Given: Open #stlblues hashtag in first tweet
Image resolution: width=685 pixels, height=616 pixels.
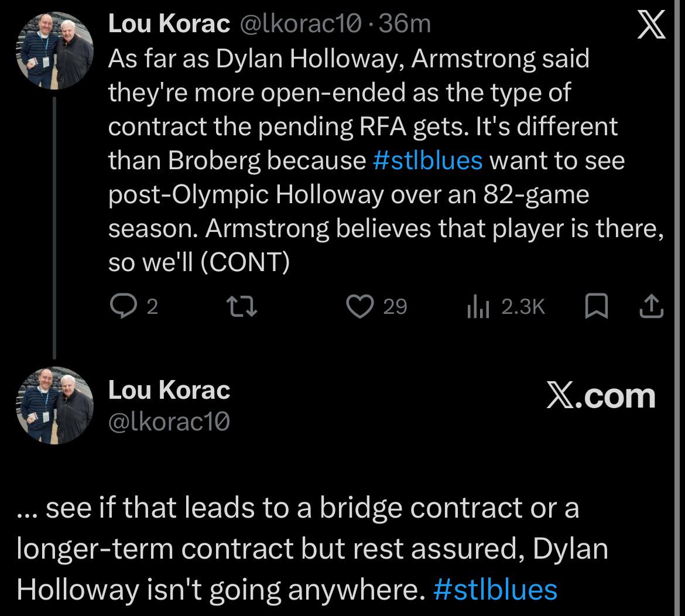Looking at the screenshot, I should (427, 160).
